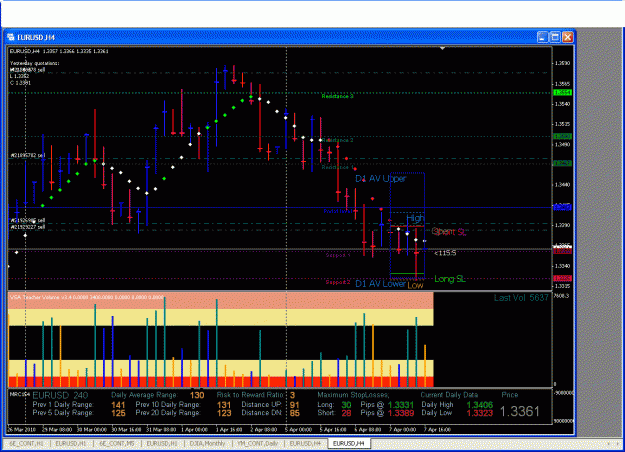Close the EURUSD,H4 chart window
This screenshot has height=452, width=625.
(x=568, y=37)
